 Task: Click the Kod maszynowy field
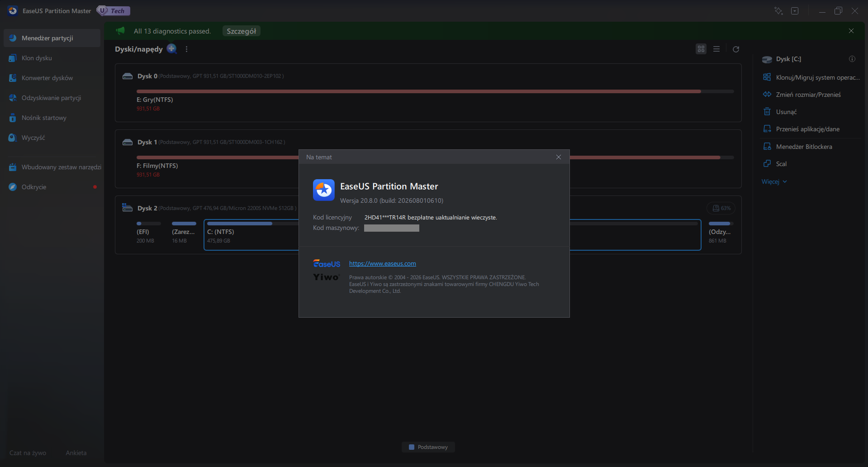click(392, 228)
